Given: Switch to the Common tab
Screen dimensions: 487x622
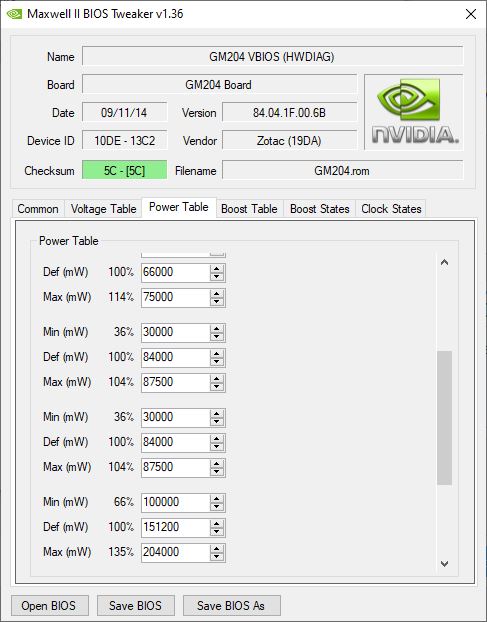Looking at the screenshot, I should pos(38,209).
